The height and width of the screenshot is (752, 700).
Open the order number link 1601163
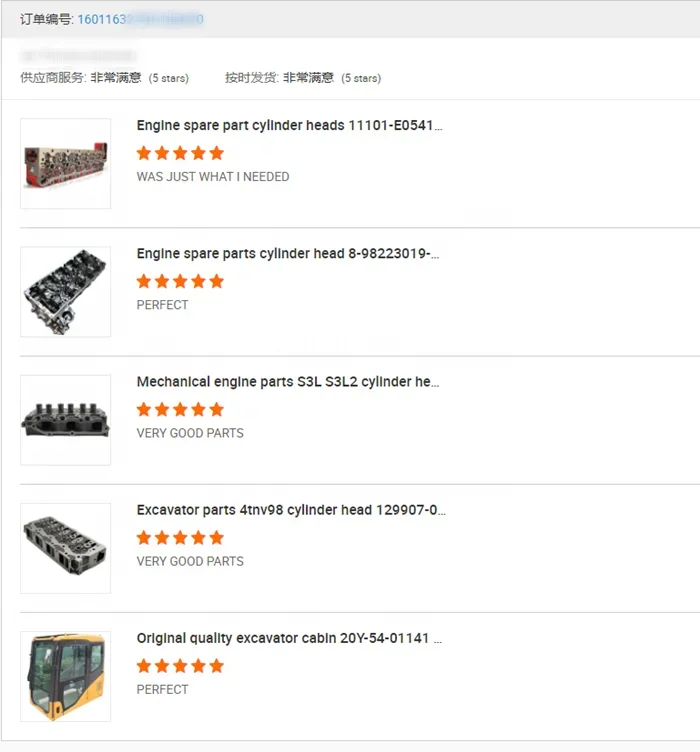[140, 19]
